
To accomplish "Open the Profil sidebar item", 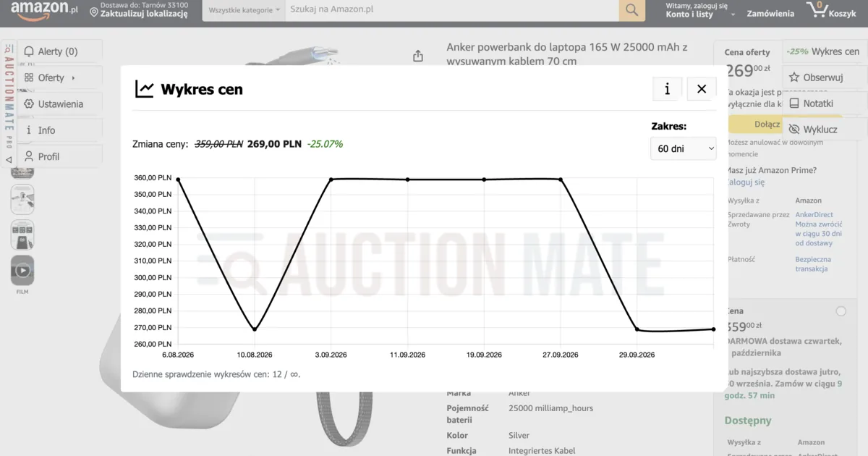I will pyautogui.click(x=59, y=156).
